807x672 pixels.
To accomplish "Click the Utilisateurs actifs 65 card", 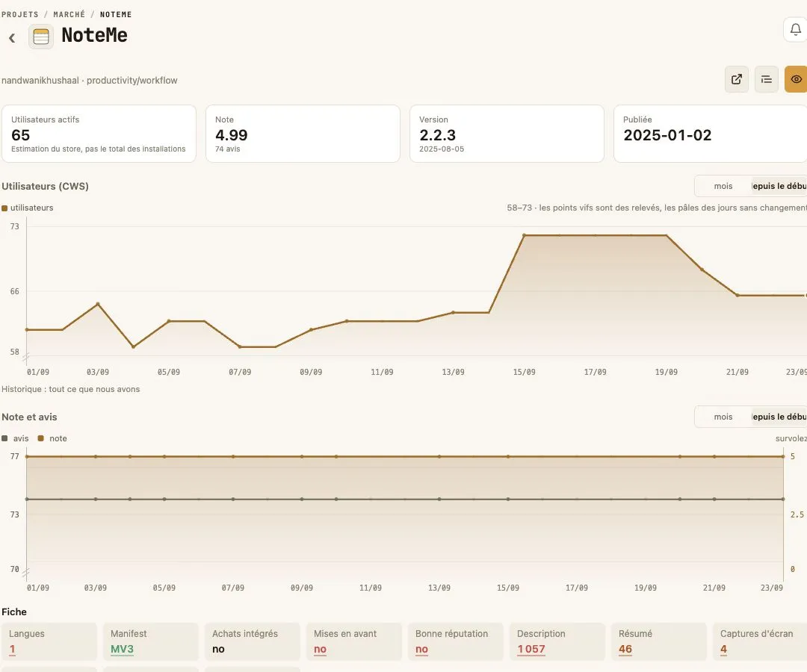I will (x=99, y=134).
